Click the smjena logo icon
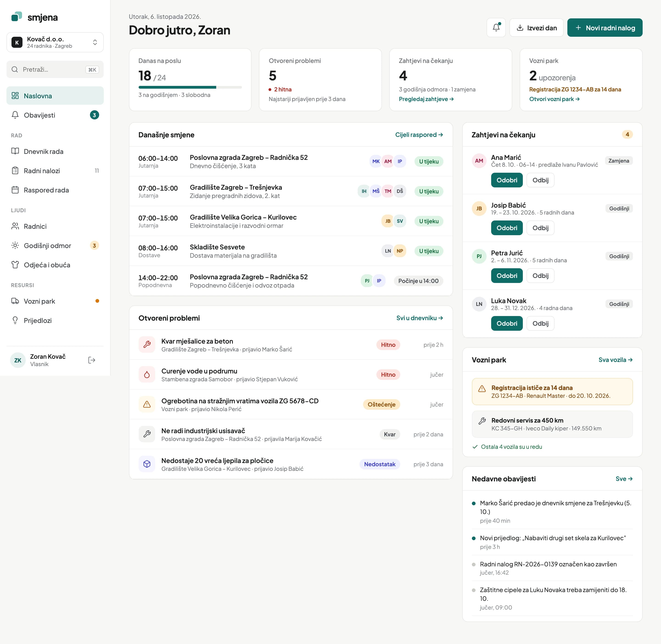 [x=17, y=17]
